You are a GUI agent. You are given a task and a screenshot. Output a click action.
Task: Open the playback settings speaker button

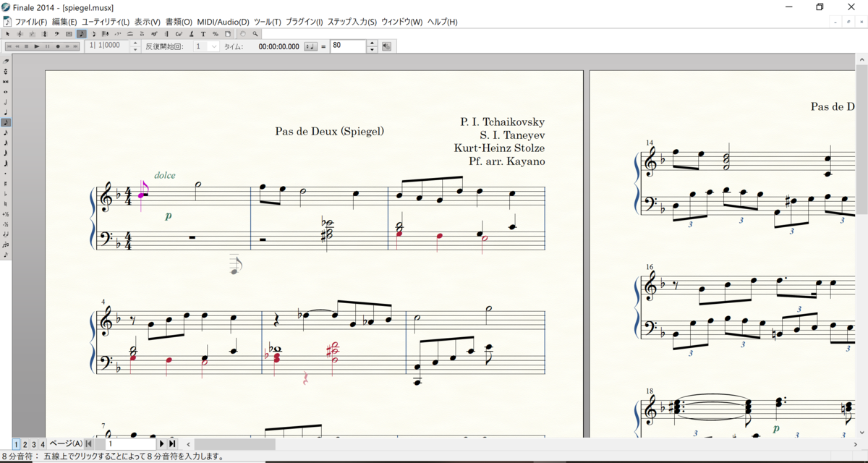(x=386, y=46)
